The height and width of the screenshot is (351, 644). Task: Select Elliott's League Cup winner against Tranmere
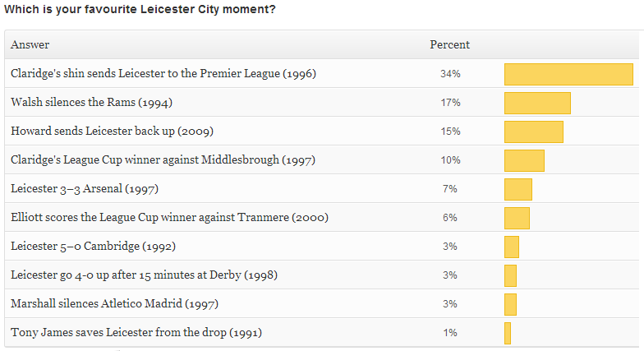(169, 217)
